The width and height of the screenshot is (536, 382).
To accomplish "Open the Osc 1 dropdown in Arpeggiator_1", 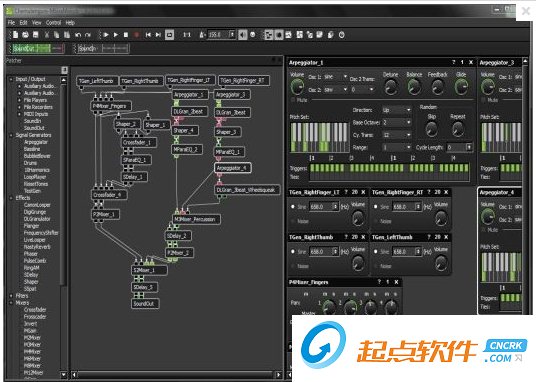I will 336,77.
